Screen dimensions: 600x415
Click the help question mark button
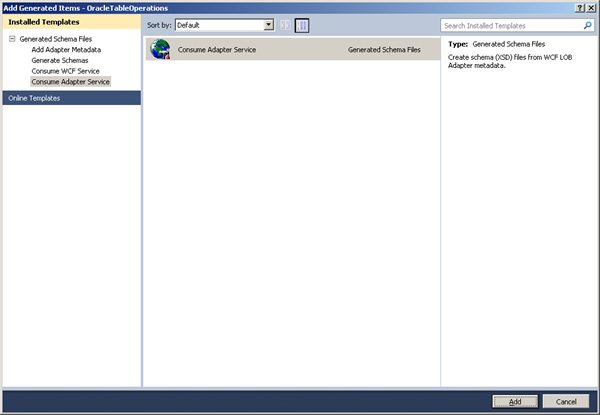tap(580, 8)
